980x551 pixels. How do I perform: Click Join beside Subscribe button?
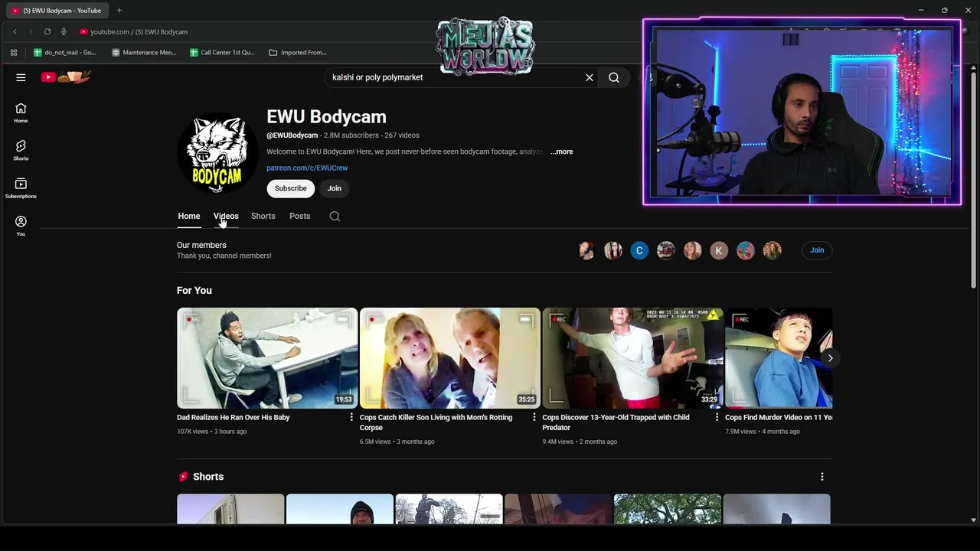tap(335, 188)
